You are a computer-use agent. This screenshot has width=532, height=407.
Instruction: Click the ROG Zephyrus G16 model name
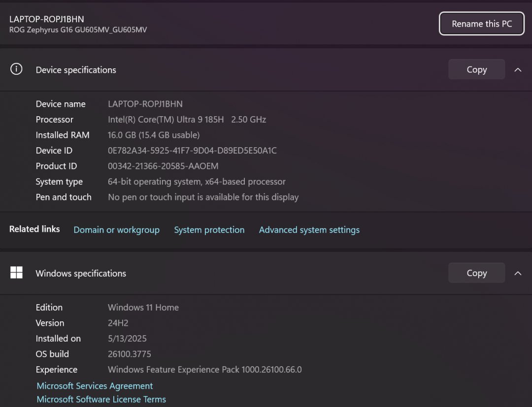point(78,30)
